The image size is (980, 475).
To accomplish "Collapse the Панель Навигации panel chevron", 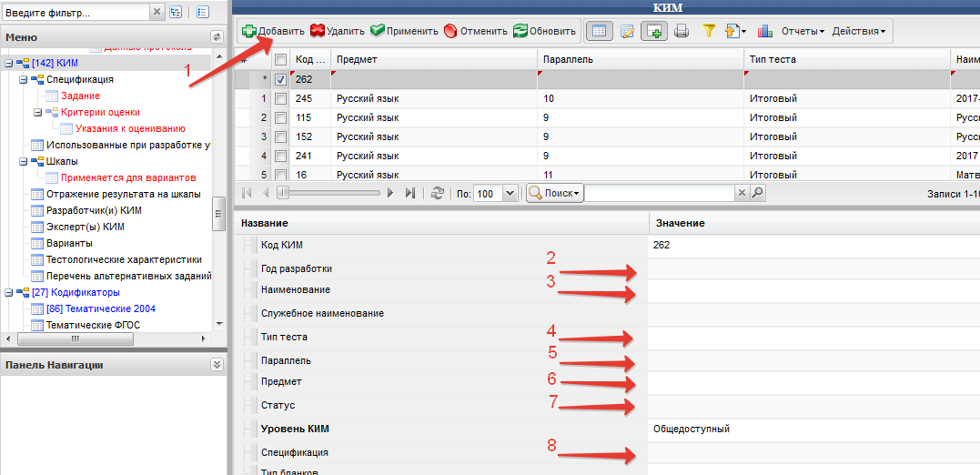I will click(217, 364).
